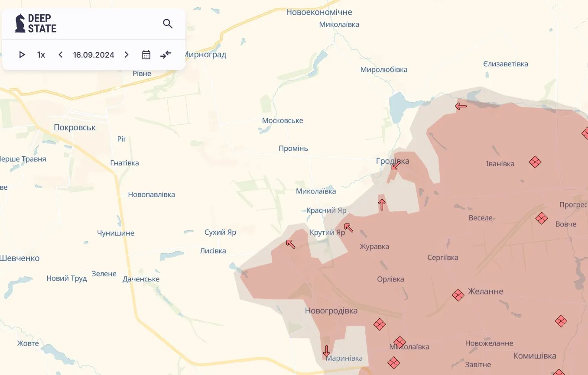Click the battle marker near Желанне

(458, 295)
